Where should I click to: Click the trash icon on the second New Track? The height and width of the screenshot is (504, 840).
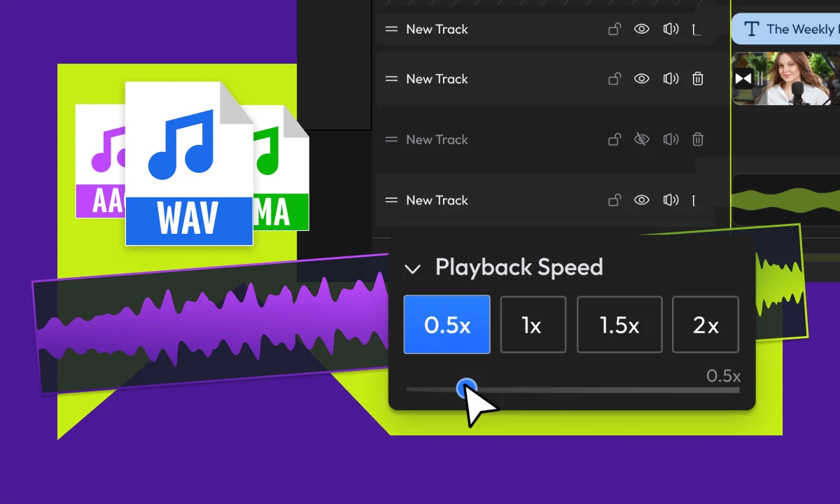coord(698,78)
